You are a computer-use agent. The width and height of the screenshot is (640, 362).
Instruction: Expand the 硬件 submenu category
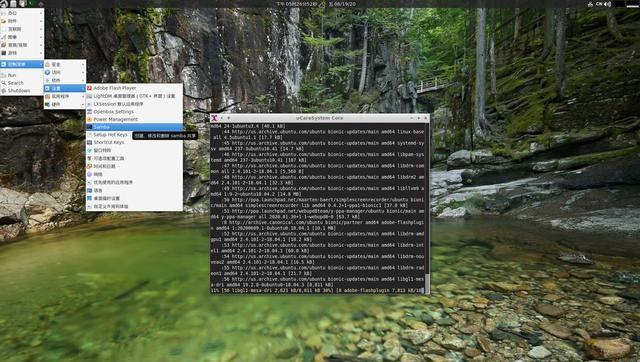pos(65,104)
